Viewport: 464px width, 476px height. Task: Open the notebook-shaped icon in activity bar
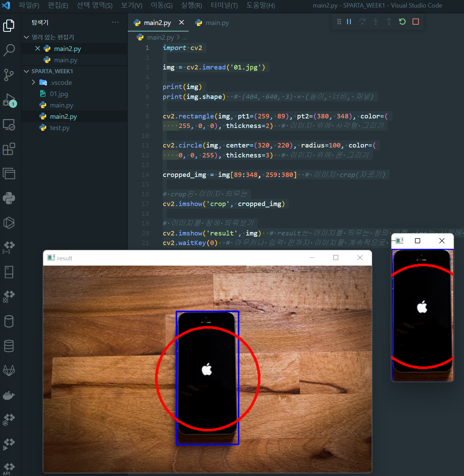[x=9, y=272]
